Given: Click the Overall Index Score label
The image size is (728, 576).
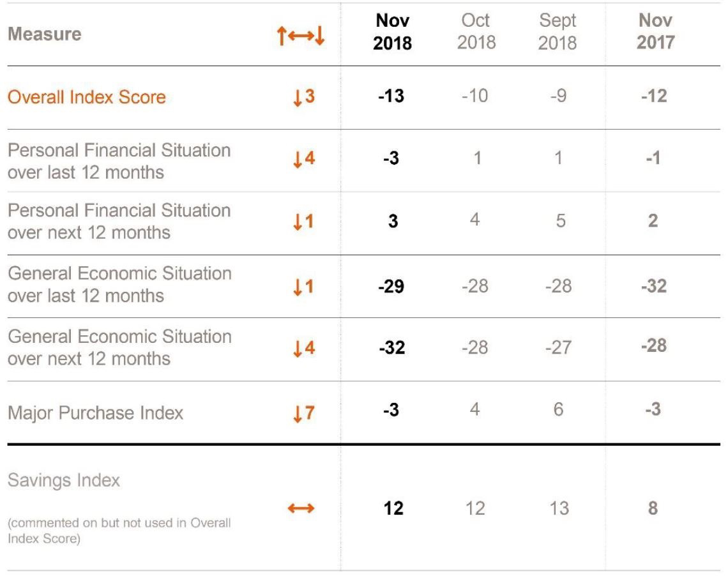Looking at the screenshot, I should pos(87,97).
